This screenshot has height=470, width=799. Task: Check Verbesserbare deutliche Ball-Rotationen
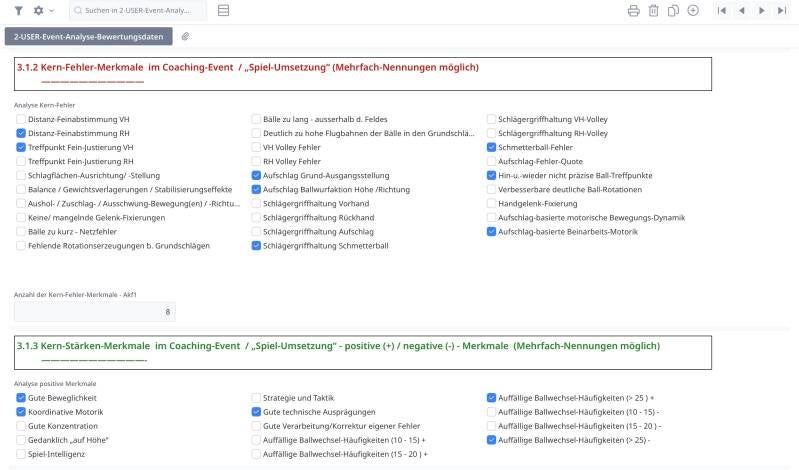click(x=491, y=189)
